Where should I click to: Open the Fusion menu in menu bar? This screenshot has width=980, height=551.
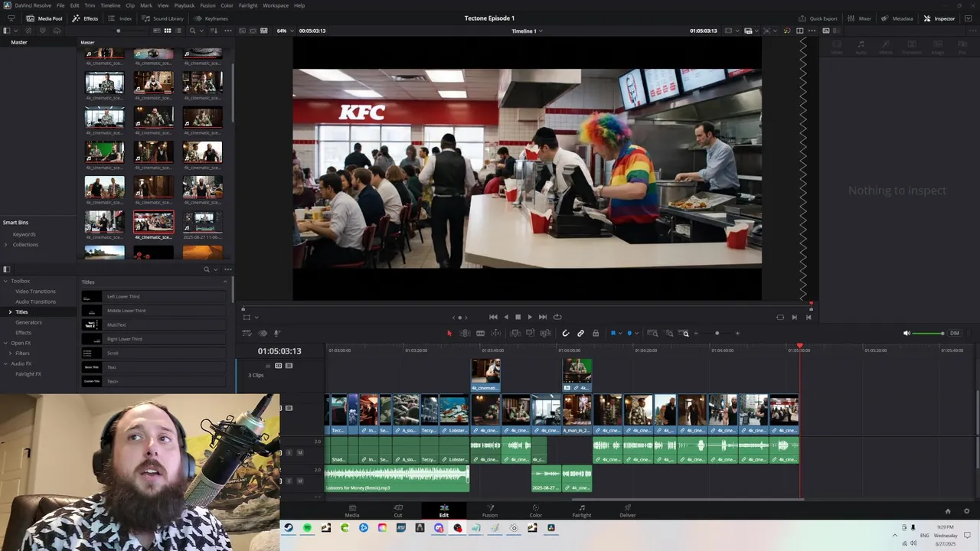(x=207, y=5)
